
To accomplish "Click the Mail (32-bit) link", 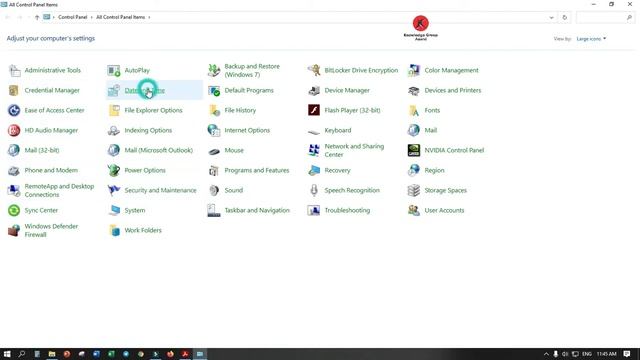I will (42, 150).
